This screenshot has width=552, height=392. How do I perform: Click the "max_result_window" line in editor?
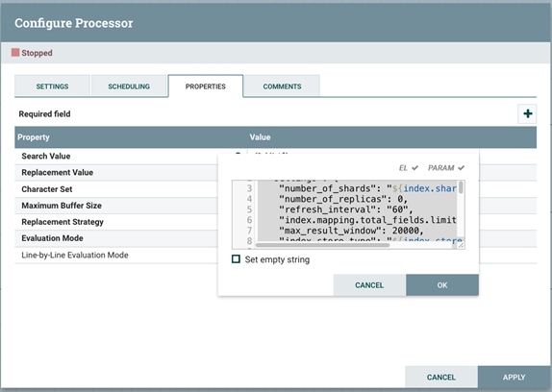pyautogui.click(x=351, y=231)
